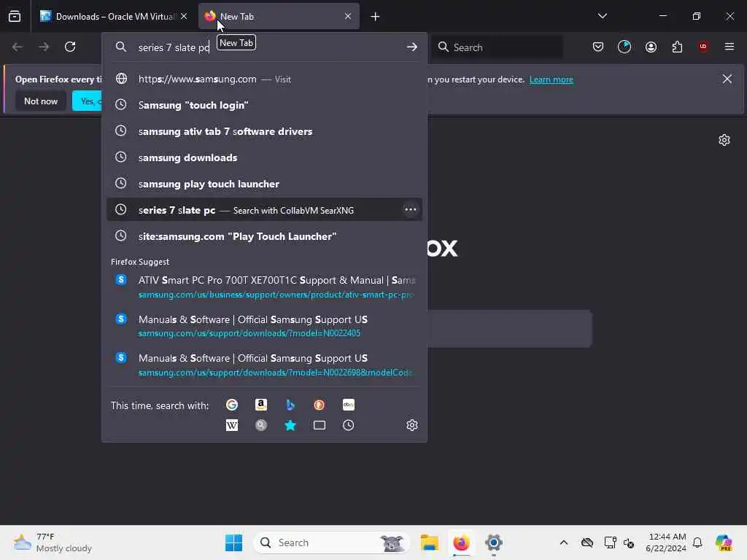Open Manuals & Software result model=N0022405
The height and width of the screenshot is (560, 747).
(264, 326)
